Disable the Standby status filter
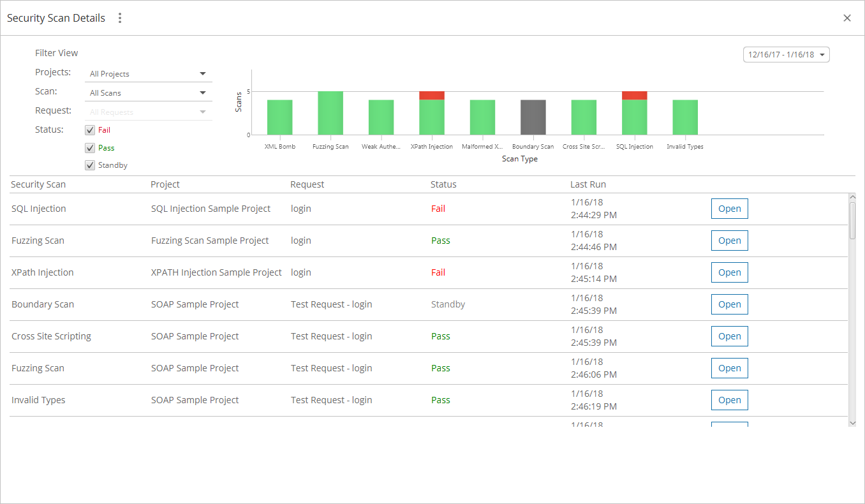865x504 pixels. click(x=90, y=165)
